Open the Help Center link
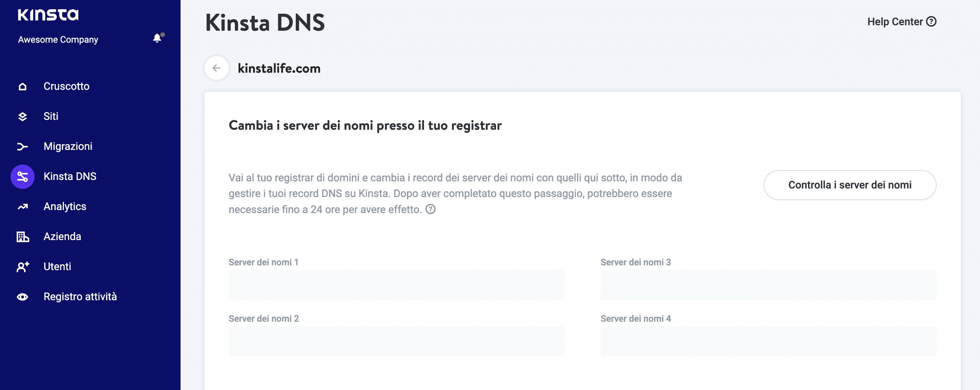The image size is (980, 390). [x=902, y=21]
